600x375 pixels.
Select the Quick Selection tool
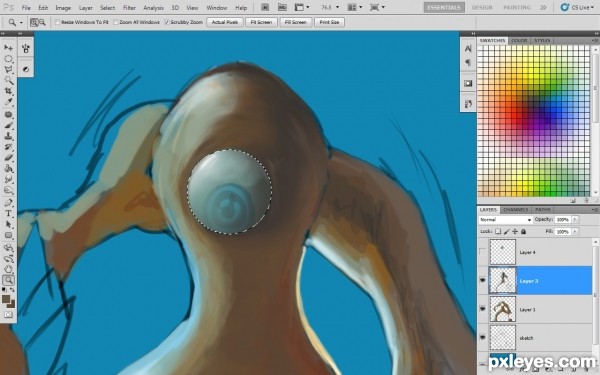coord(8,80)
